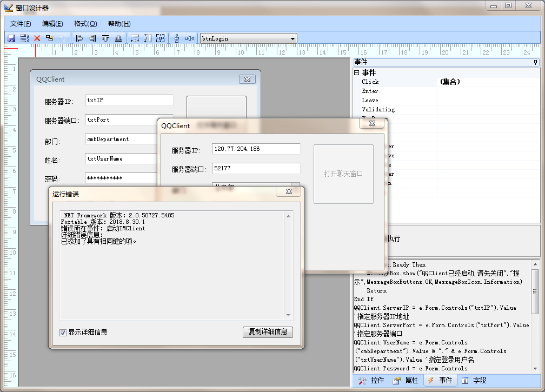Equalize horizontal spacing between controls
Image resolution: width=545 pixels, height=392 pixels.
click(189, 38)
